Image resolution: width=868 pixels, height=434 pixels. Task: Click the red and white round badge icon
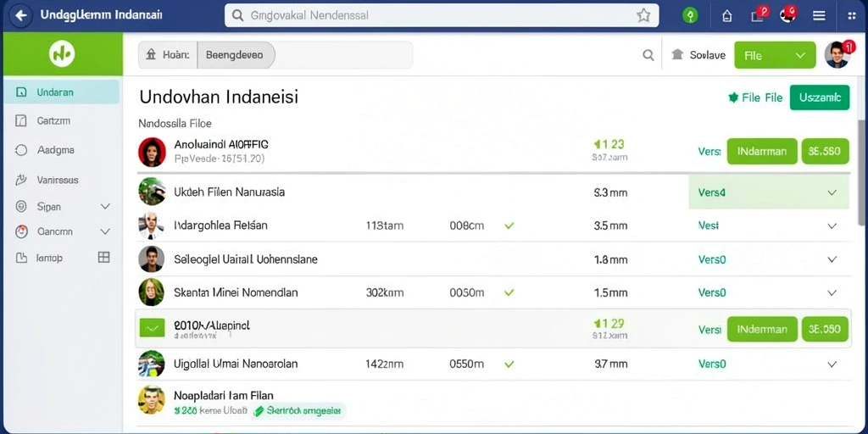pos(788,14)
